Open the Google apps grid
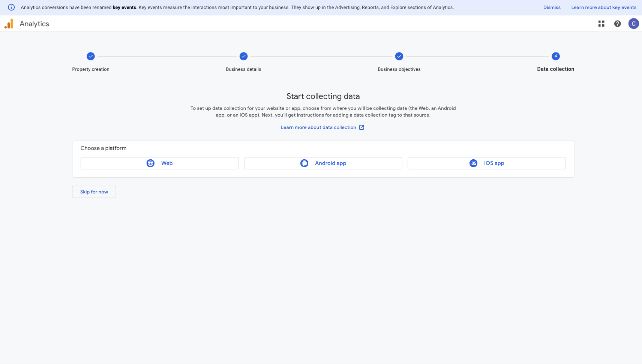 pyautogui.click(x=601, y=24)
